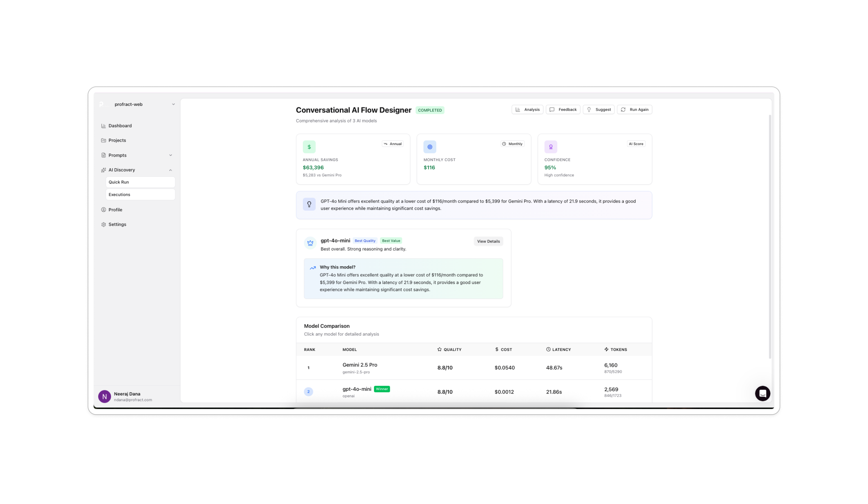This screenshot has width=868, height=504.
Task: Click the Feedback speech bubble icon
Action: pos(552,109)
